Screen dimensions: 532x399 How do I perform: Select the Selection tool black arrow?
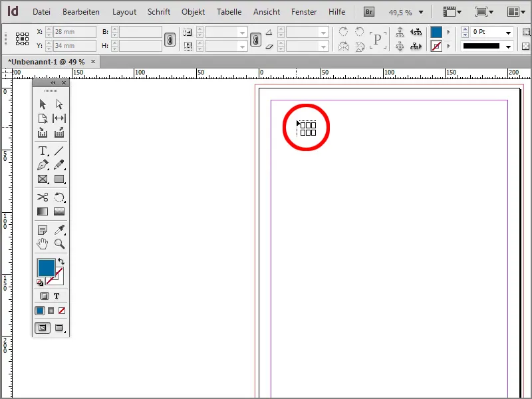point(43,104)
